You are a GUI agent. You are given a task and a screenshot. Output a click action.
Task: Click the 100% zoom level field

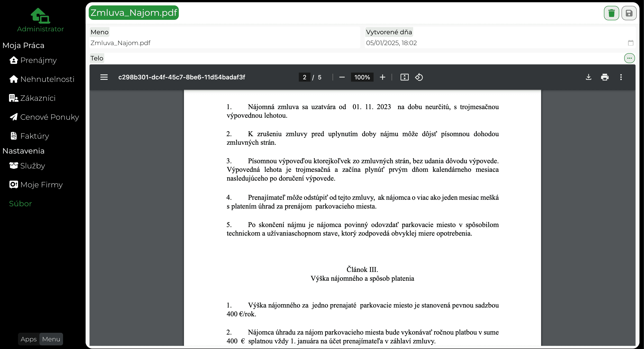click(x=362, y=77)
